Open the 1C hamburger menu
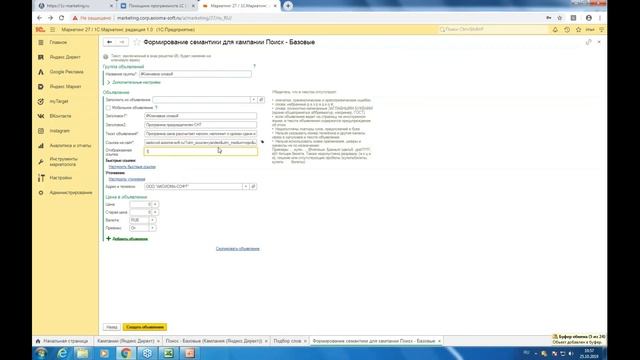 point(53,30)
